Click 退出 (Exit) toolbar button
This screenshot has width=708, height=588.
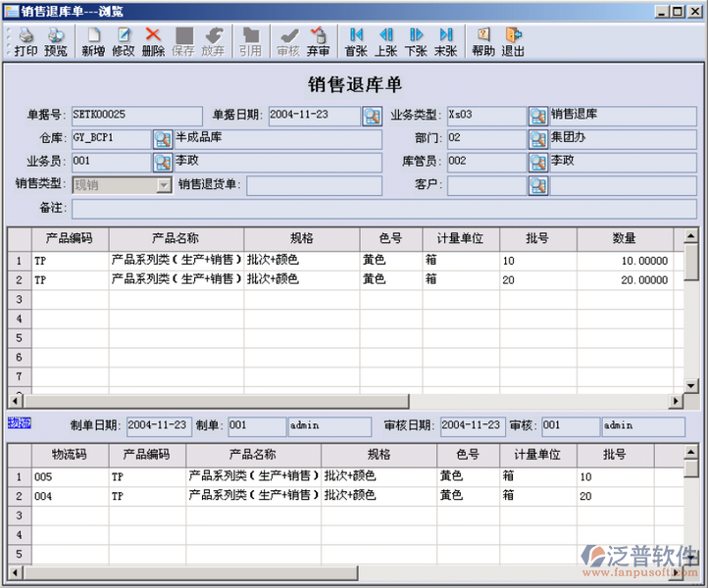(513, 41)
